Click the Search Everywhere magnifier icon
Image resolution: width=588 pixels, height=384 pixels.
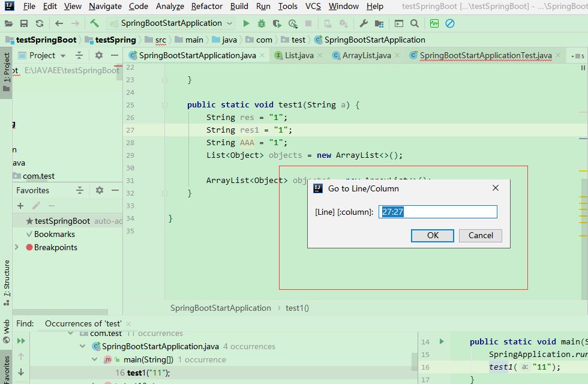coord(415,23)
